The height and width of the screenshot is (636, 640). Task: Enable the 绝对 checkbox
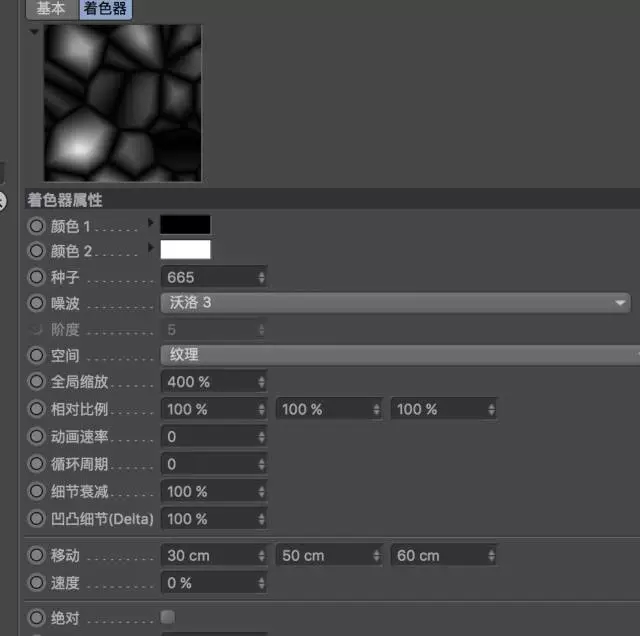click(x=167, y=617)
